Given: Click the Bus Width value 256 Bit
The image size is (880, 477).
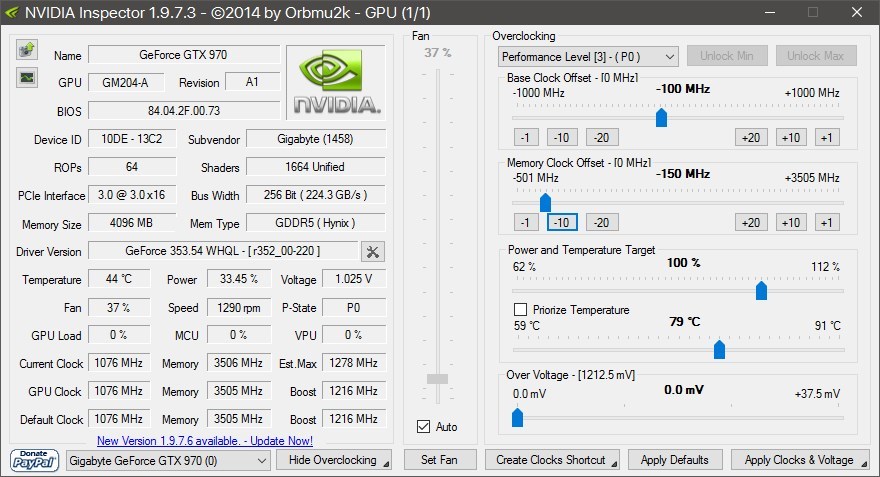Looking at the screenshot, I should 316,195.
